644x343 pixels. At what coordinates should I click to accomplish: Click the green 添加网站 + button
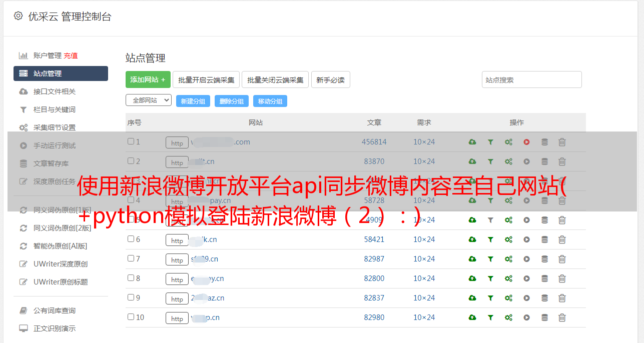148,79
